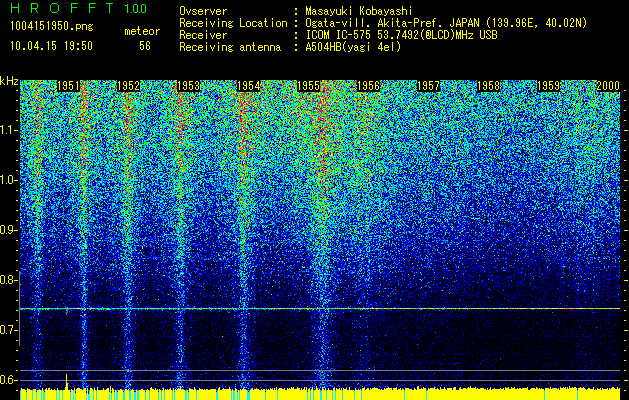The image size is (629, 400).
Task: Click the 1952 time marker
Action: 128,86
